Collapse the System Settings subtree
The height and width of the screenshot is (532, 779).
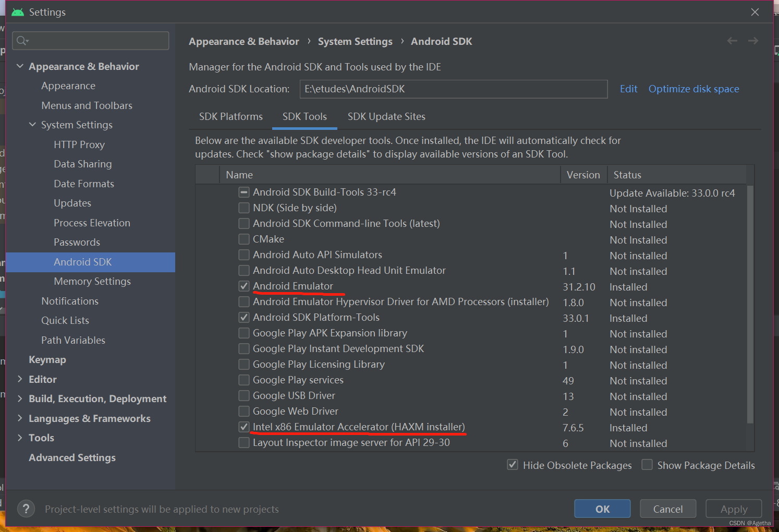(x=32, y=125)
